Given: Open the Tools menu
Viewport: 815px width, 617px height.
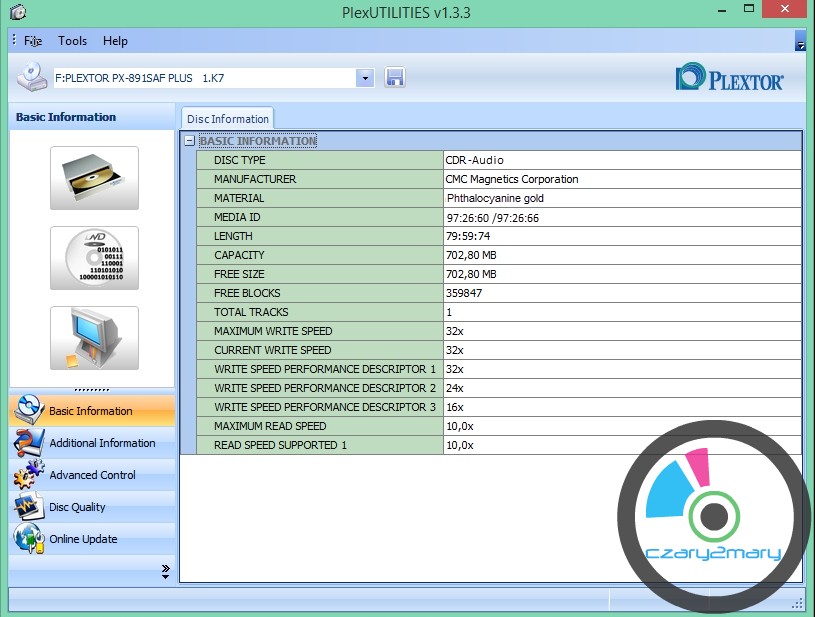Looking at the screenshot, I should [x=72, y=41].
